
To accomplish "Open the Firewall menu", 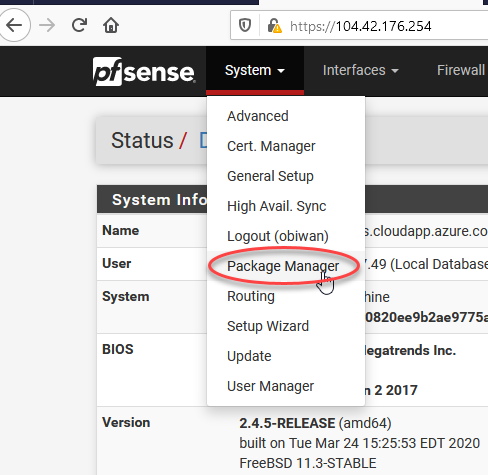I will [x=461, y=70].
